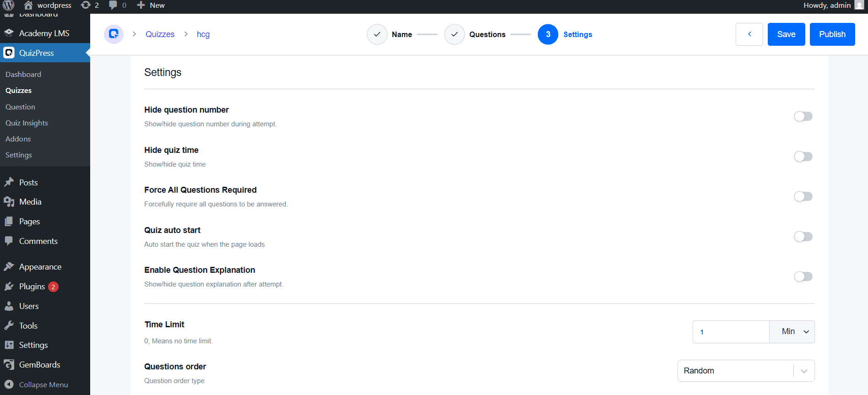This screenshot has height=395, width=868.
Task: Click the Users person icon
Action: pyautogui.click(x=9, y=306)
